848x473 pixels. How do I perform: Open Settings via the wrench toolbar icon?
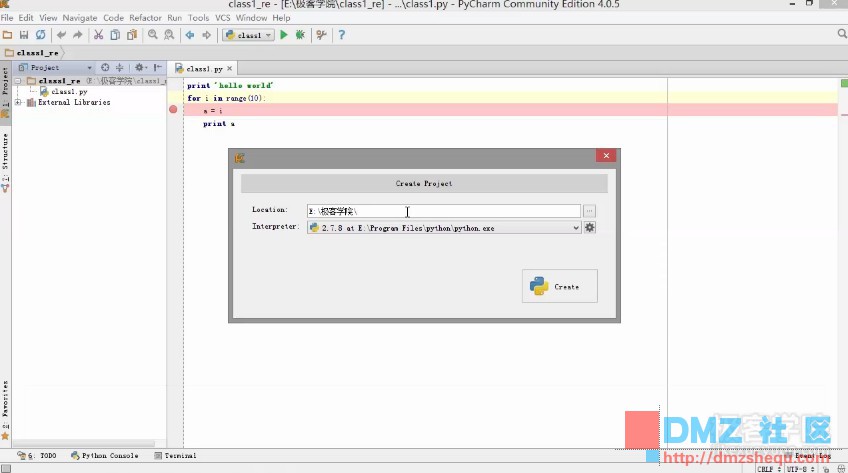coord(322,35)
